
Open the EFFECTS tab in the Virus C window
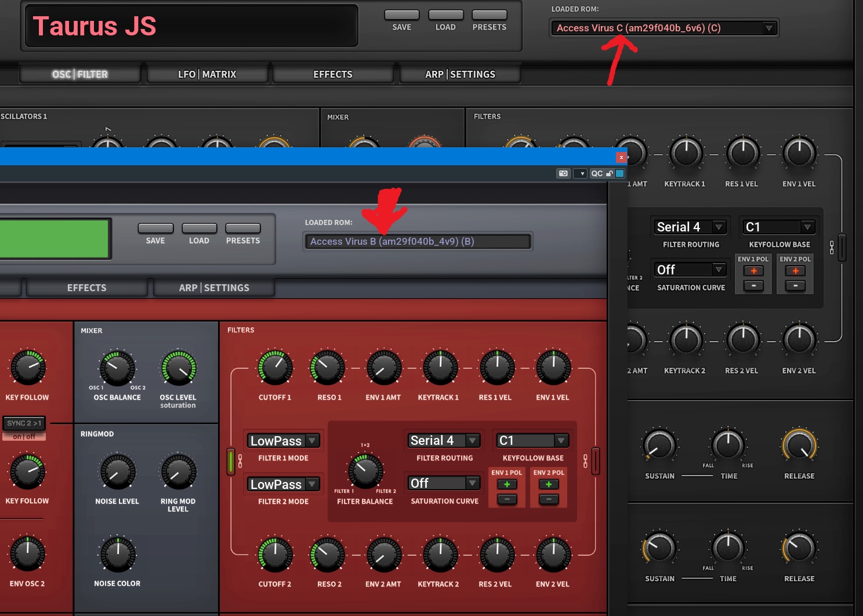333,74
